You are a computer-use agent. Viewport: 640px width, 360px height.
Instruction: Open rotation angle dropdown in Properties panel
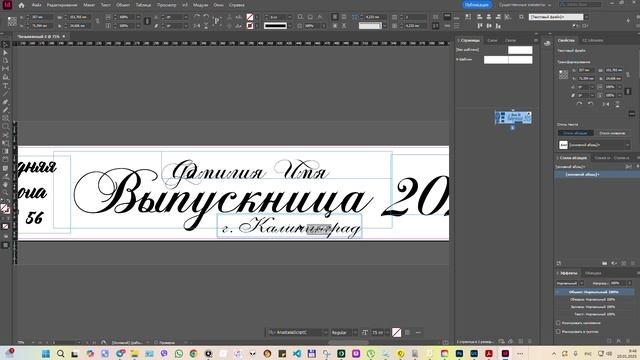tap(591, 87)
